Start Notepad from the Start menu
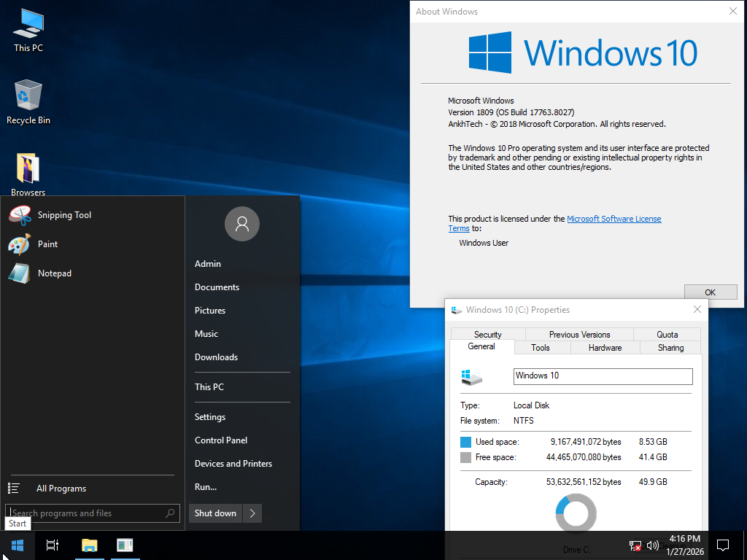The height and width of the screenshot is (560, 747). click(54, 273)
